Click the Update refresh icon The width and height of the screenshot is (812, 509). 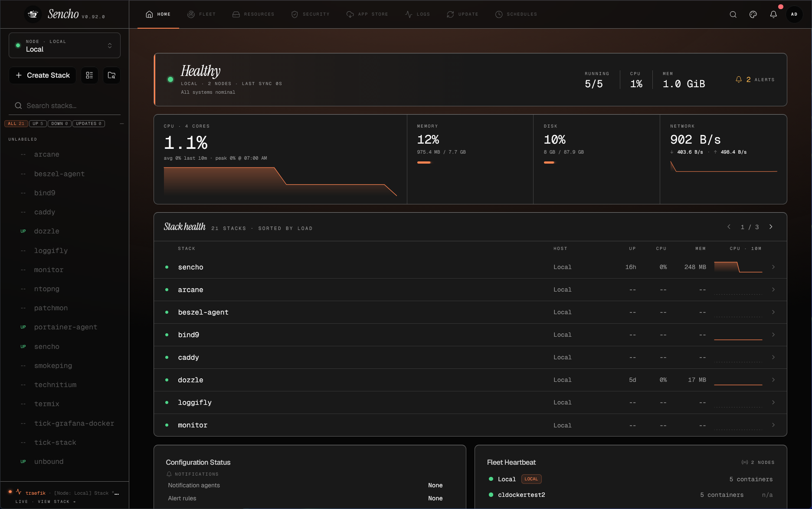[450, 14]
